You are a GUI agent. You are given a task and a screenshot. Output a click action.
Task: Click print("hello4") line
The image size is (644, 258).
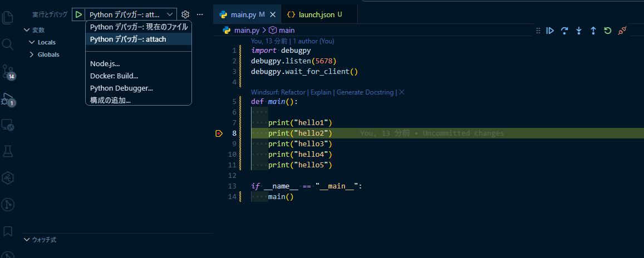300,155
